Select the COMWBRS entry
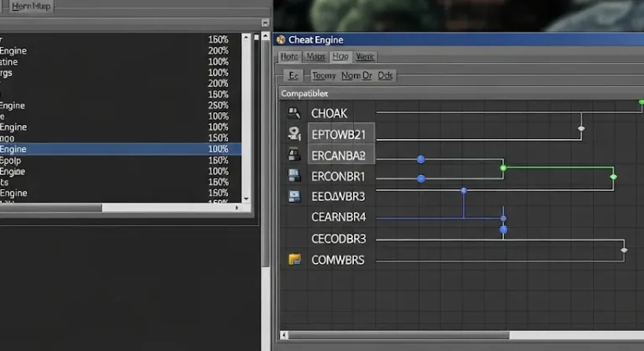The height and width of the screenshot is (351, 644). (338, 260)
